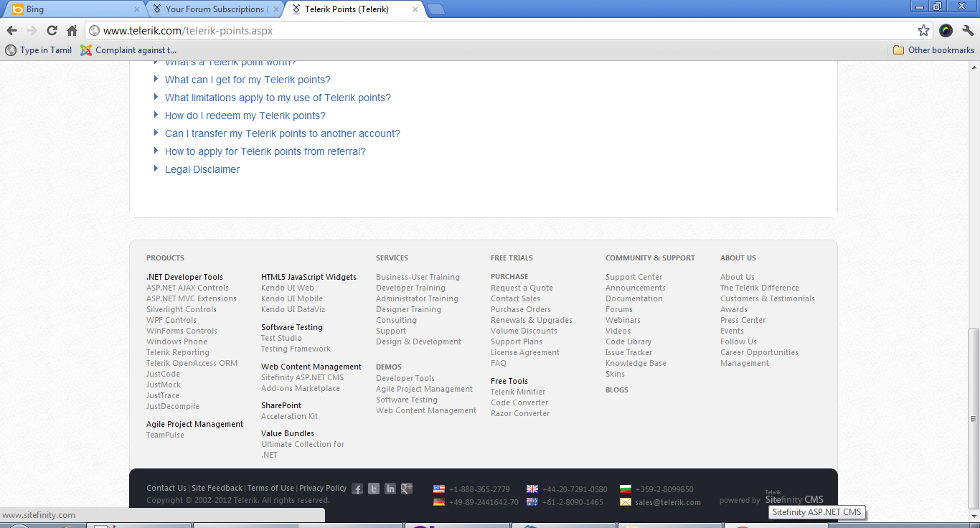This screenshot has width=980, height=528.
Task: Open the Complaint against bookmark
Action: tap(128, 50)
